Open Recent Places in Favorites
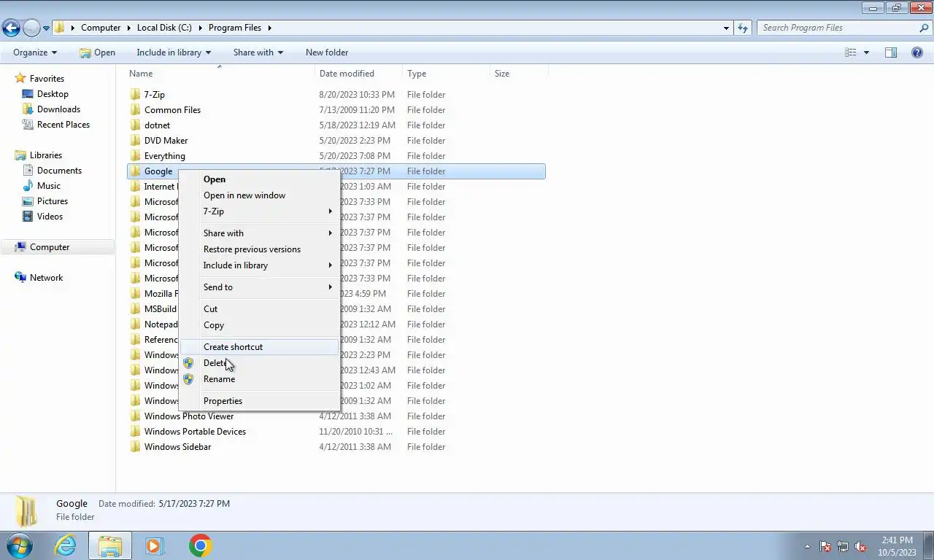 pos(63,125)
